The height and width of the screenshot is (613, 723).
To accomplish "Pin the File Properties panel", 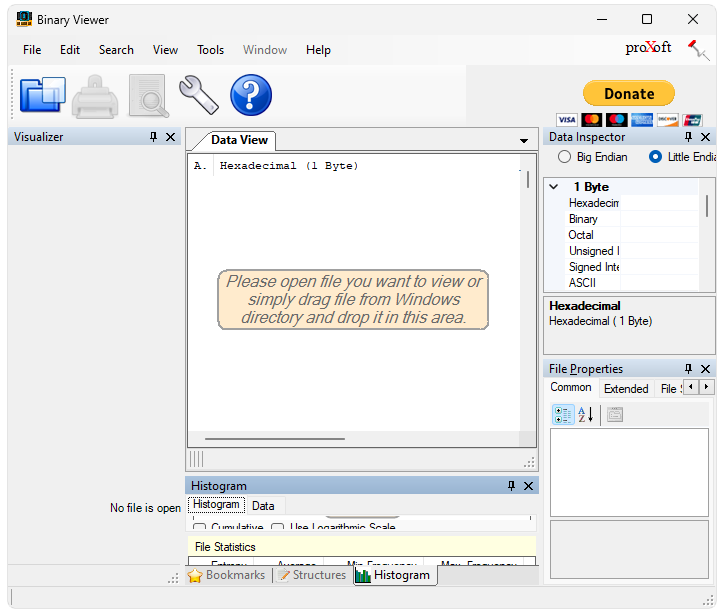I will click(688, 369).
